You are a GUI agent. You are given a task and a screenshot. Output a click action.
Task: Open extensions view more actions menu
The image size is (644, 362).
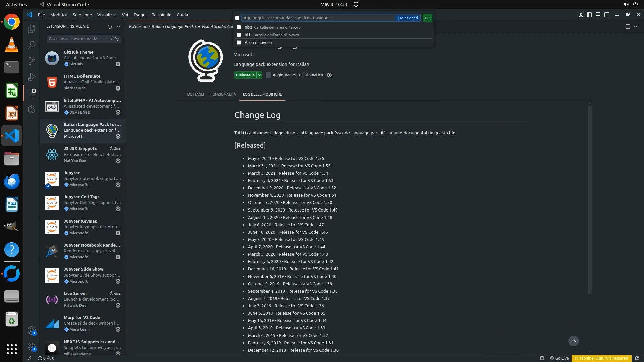pyautogui.click(x=118, y=27)
